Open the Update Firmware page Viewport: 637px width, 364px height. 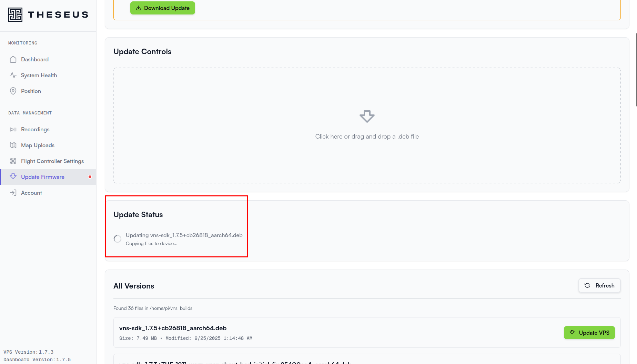(43, 177)
